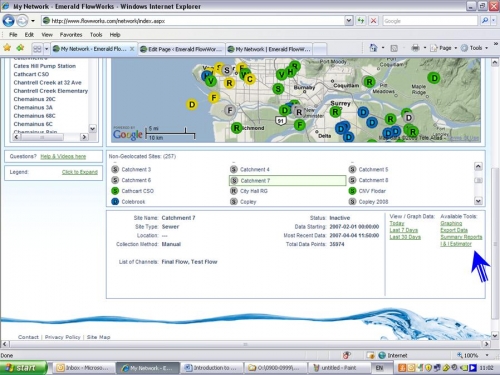The width and height of the screenshot is (500, 375).
Task: Open the Favorites menu
Action: point(71,35)
